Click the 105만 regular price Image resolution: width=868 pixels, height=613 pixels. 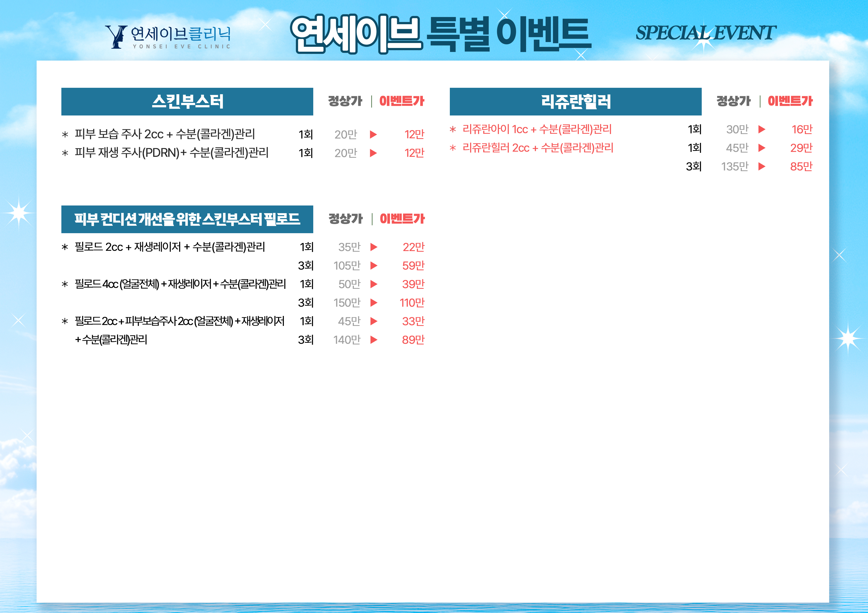pyautogui.click(x=347, y=266)
